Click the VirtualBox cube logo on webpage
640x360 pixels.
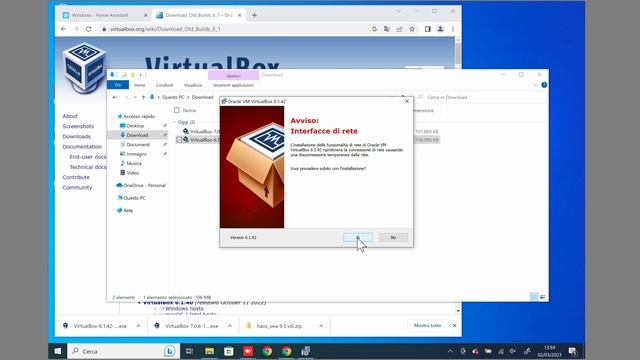pos(84,67)
